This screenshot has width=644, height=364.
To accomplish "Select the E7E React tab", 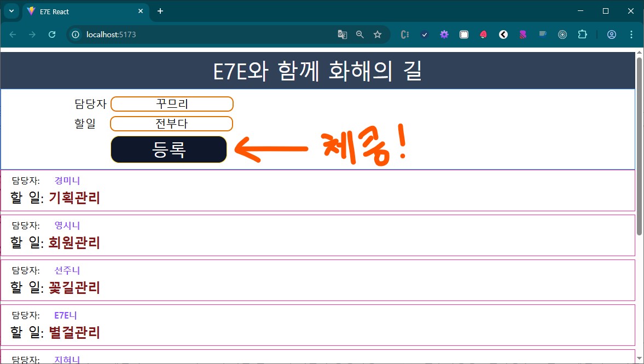I will (84, 11).
